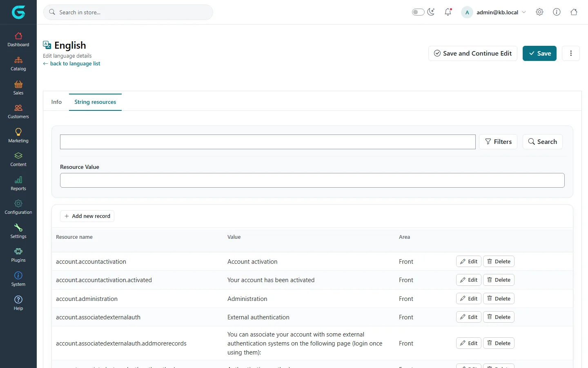Click the Search button beside Filters
The image size is (588, 368).
click(543, 141)
